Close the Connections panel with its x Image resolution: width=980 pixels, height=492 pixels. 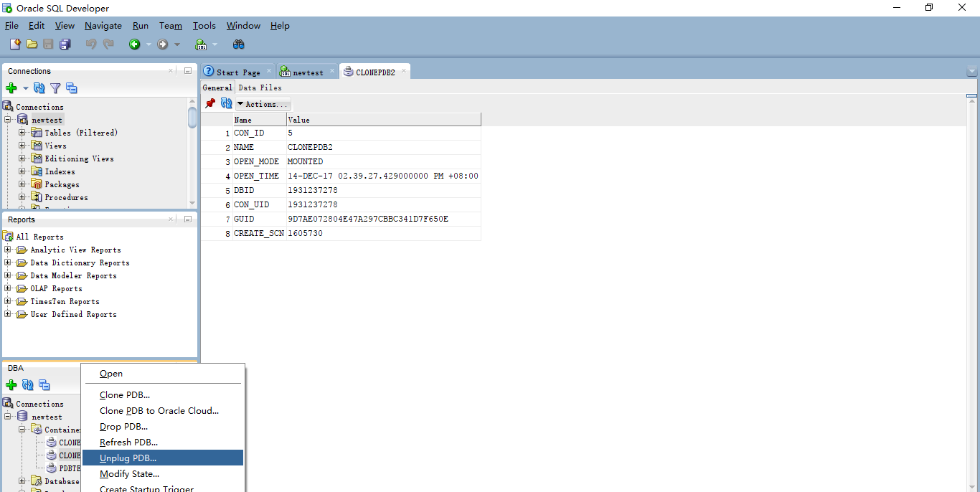171,71
